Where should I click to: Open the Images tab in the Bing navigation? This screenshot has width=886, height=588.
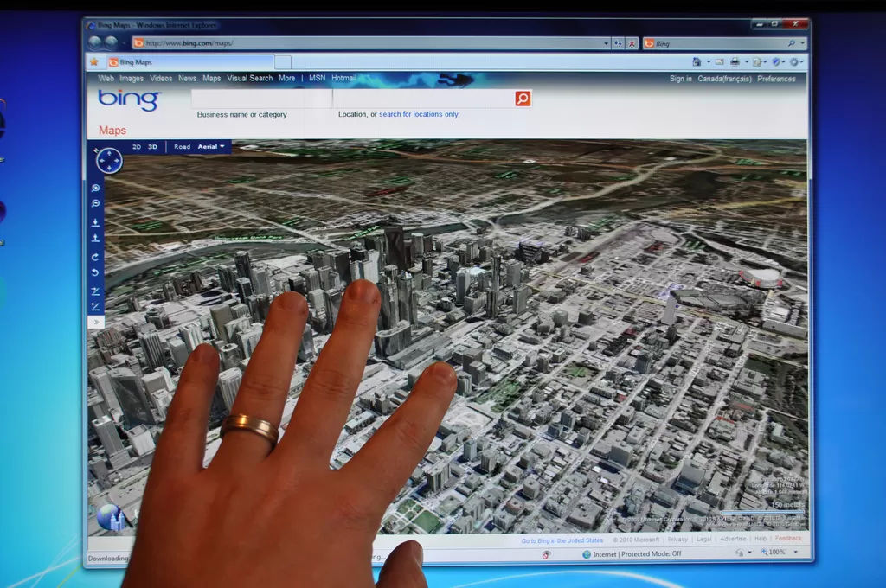pos(132,79)
